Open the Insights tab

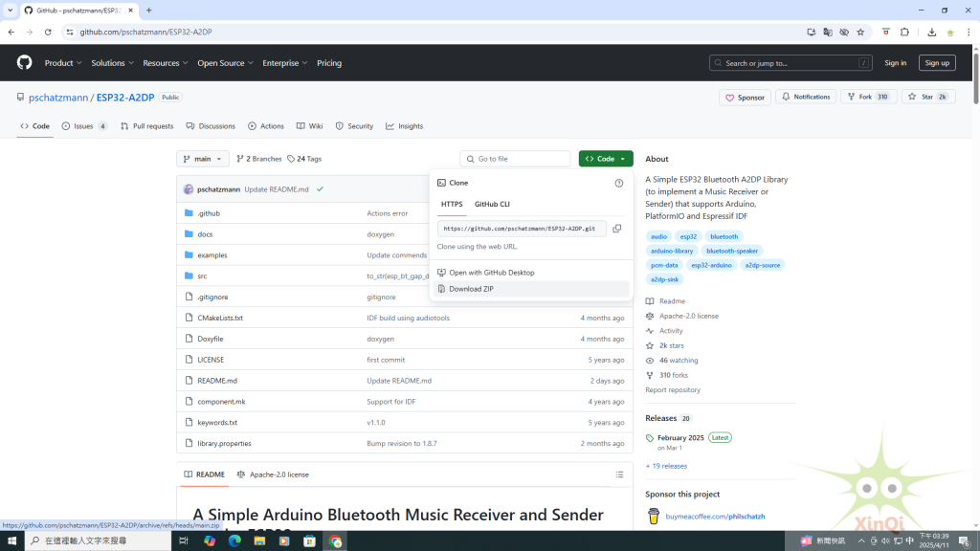[405, 126]
